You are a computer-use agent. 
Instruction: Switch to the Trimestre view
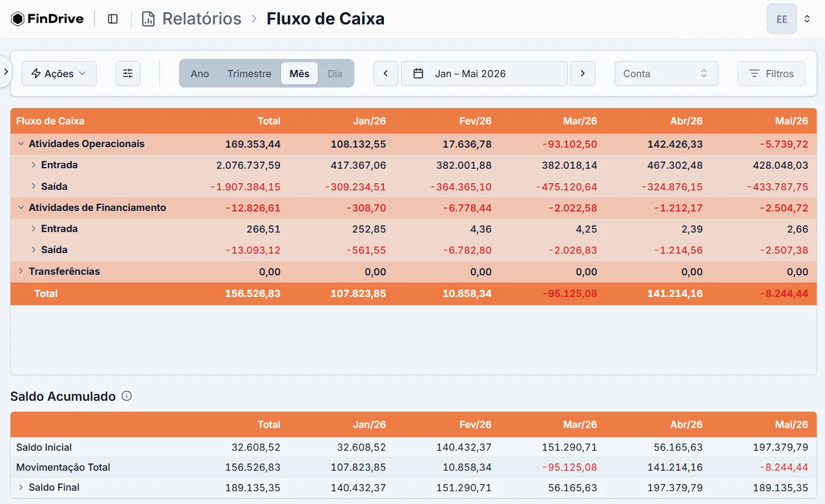point(249,73)
